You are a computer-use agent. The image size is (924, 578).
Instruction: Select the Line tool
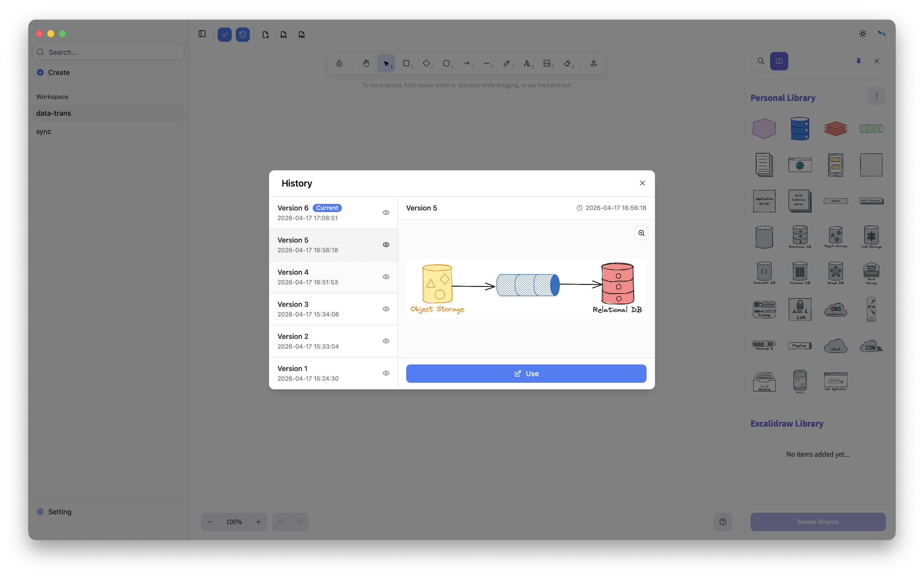(x=487, y=64)
